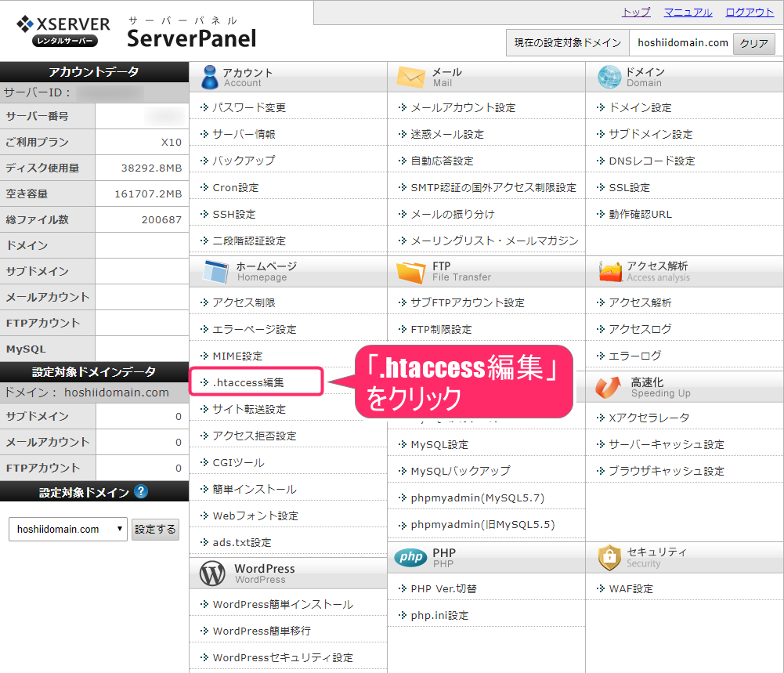Click the XSERVER logo
784x673 pixels.
63,31
